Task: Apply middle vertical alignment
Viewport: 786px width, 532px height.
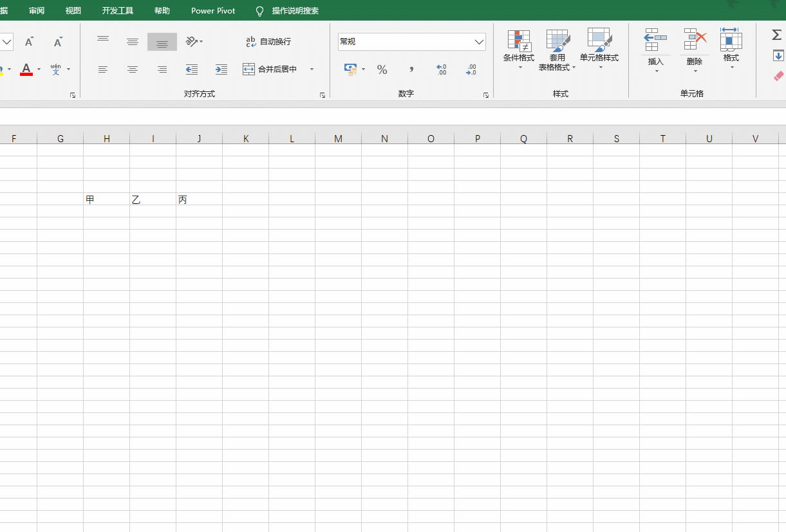Action: coord(133,42)
